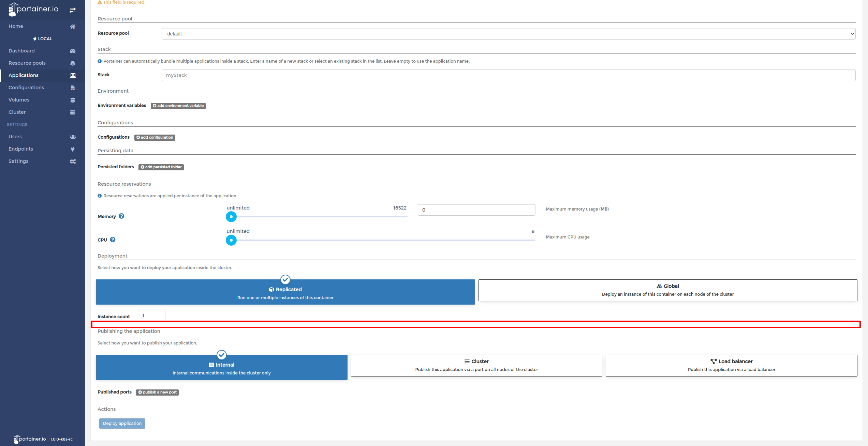Click the Memory help question icon
Screen dimensions: 868x446
pyautogui.click(x=121, y=216)
